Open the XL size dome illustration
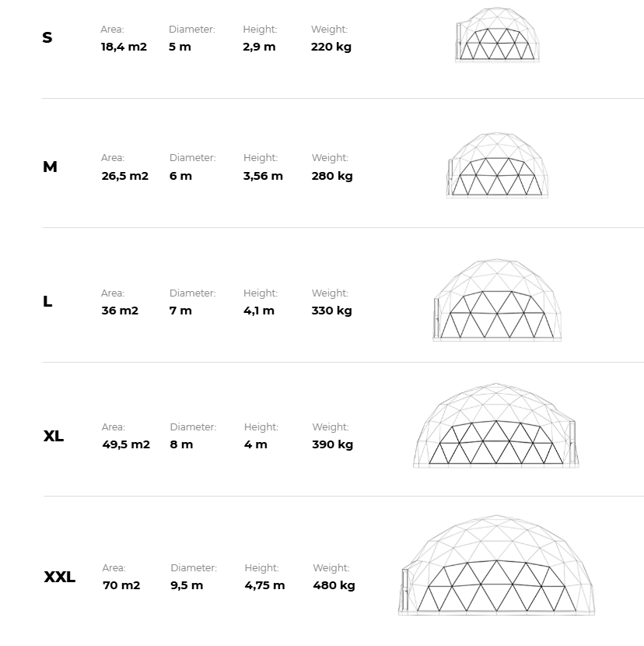The image size is (644, 646). 495,426
